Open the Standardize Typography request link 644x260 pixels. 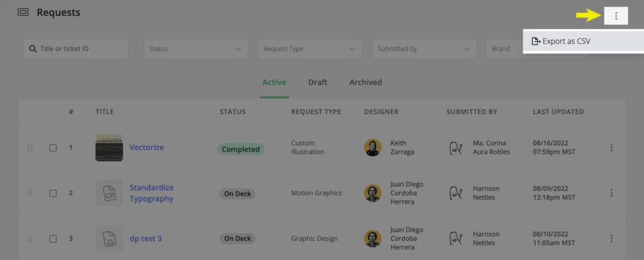[152, 193]
